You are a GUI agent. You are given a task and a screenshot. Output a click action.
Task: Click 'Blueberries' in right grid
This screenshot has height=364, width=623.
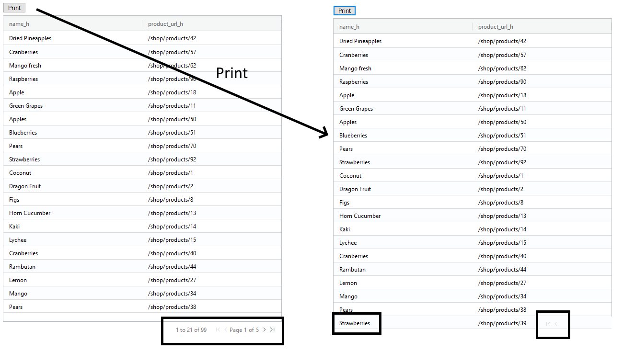click(x=353, y=136)
